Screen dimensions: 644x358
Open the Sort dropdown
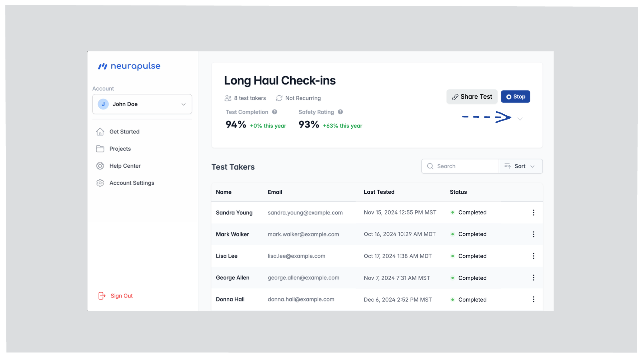pyautogui.click(x=520, y=166)
